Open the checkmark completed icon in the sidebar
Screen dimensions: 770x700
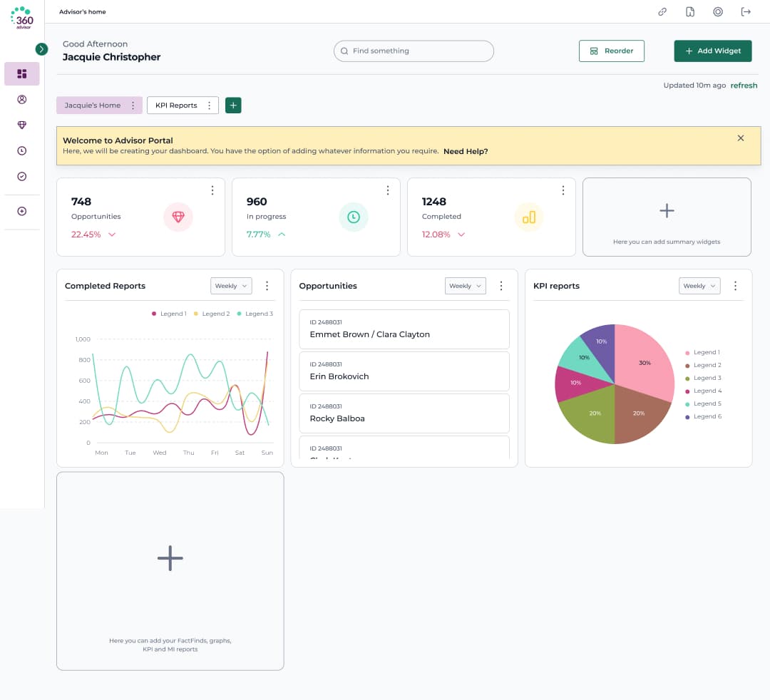22,176
